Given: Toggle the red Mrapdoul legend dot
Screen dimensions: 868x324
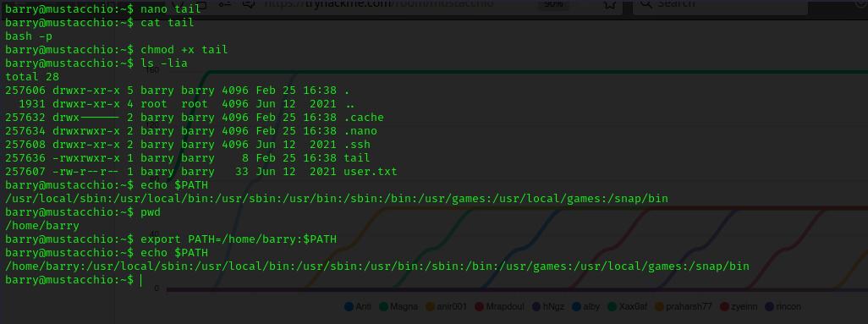Looking at the screenshot, I should pyautogui.click(x=480, y=306).
